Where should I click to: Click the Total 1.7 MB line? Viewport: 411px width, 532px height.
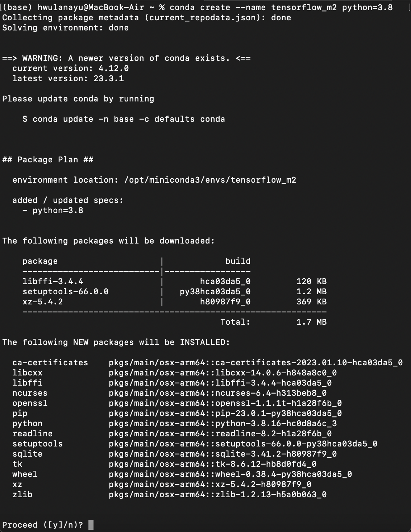click(274, 322)
